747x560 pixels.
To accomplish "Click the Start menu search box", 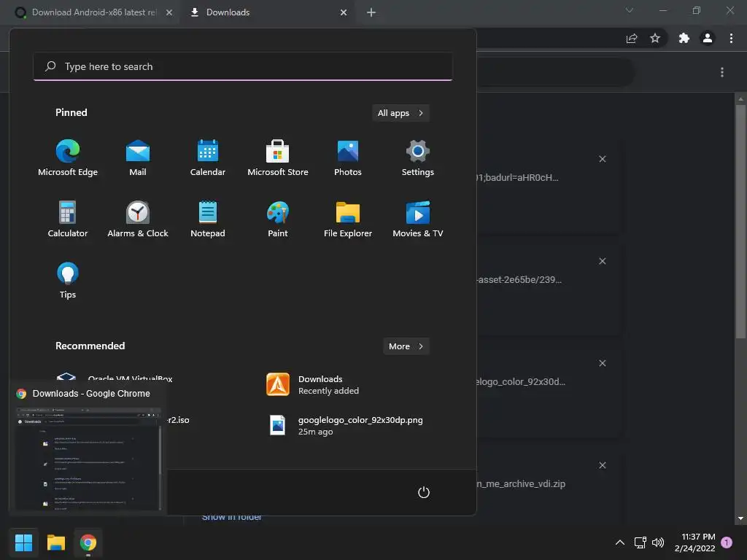I will pyautogui.click(x=242, y=66).
